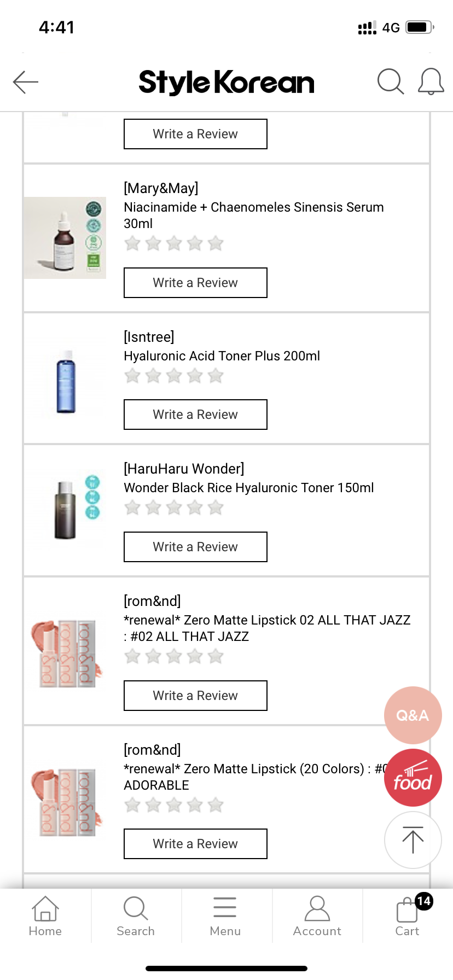Write a Review for HaruHaru Wonder toner
The width and height of the screenshot is (453, 980).
pos(195,547)
